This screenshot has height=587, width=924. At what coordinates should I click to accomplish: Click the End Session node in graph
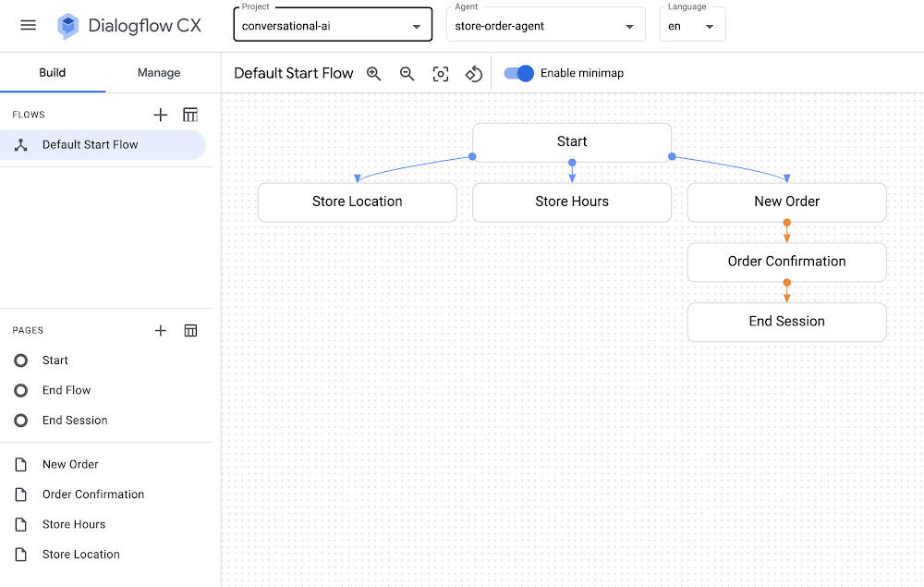pos(786,322)
